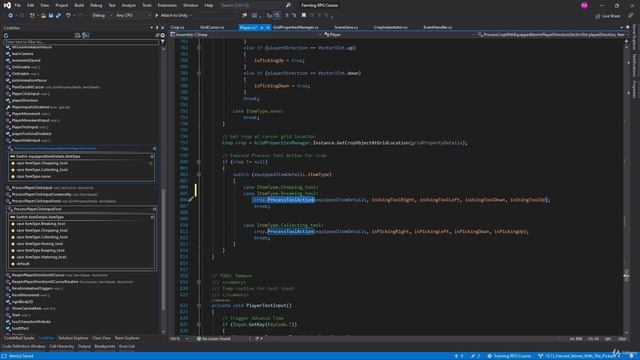Switch to the Crop.cs tab
The height and width of the screenshot is (360, 640).
tap(178, 27)
